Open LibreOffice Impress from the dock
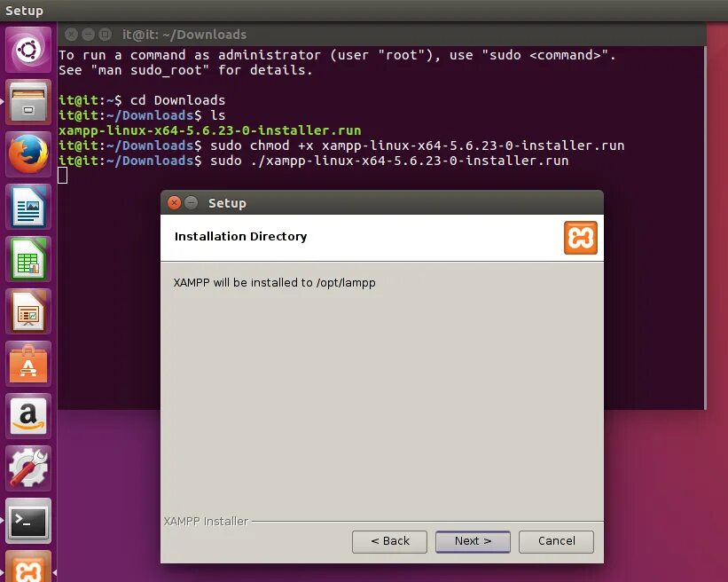The height and width of the screenshot is (582, 728). [x=28, y=311]
